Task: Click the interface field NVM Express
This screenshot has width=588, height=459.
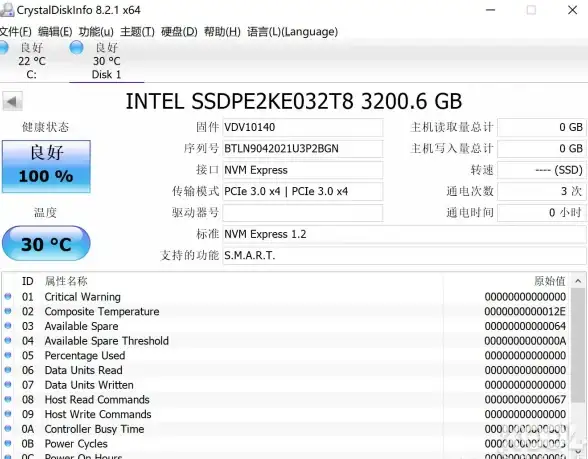Action: coord(303,170)
